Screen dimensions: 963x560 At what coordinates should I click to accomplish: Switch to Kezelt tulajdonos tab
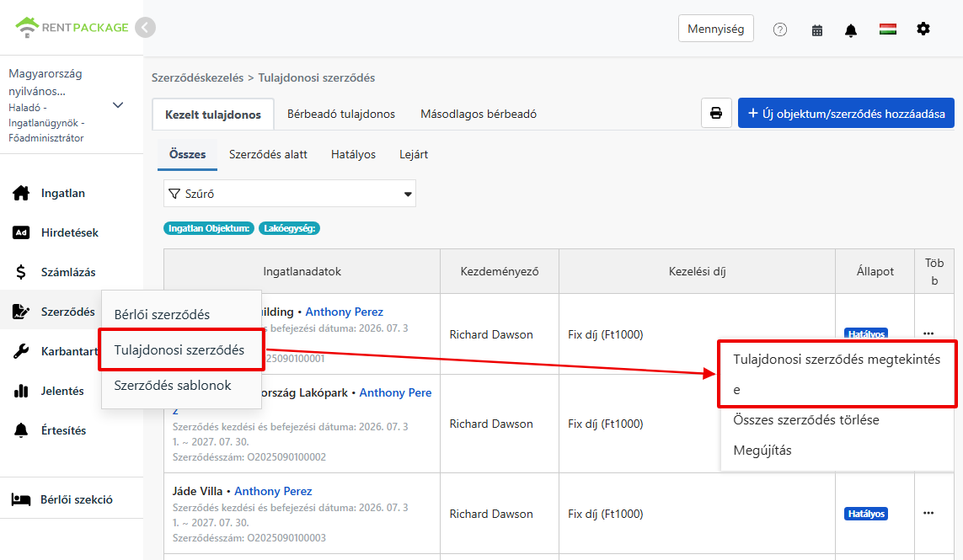click(x=212, y=115)
